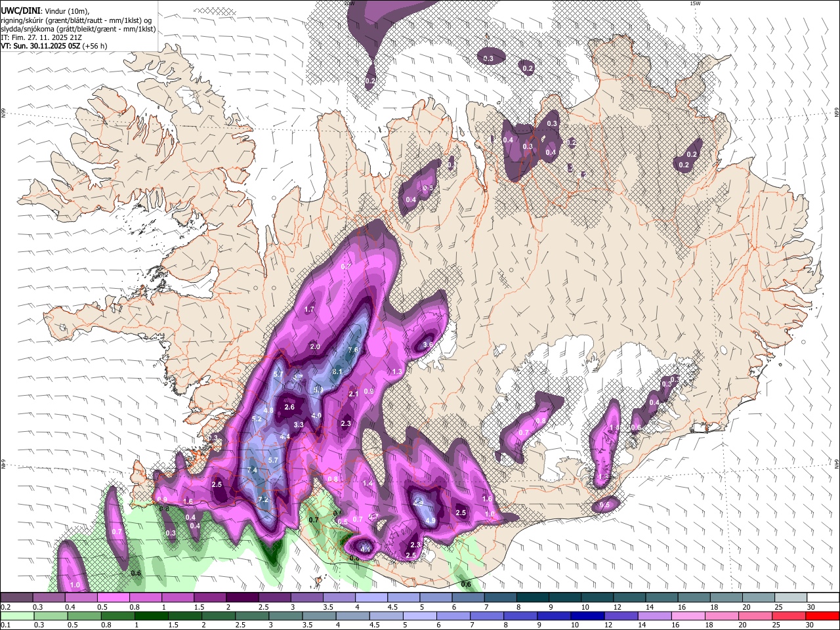Click the 1.0 value in bottom-left corner
This screenshot has width=840, height=630.
tap(75, 585)
